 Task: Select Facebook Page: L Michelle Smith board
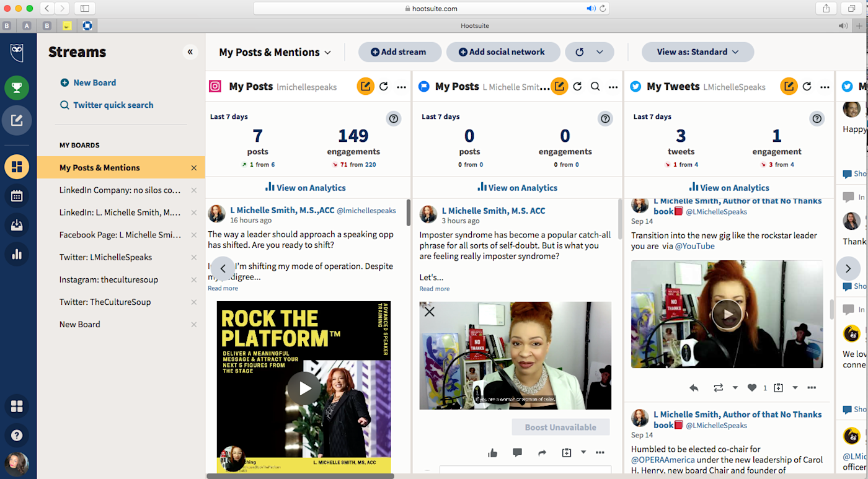coord(121,235)
